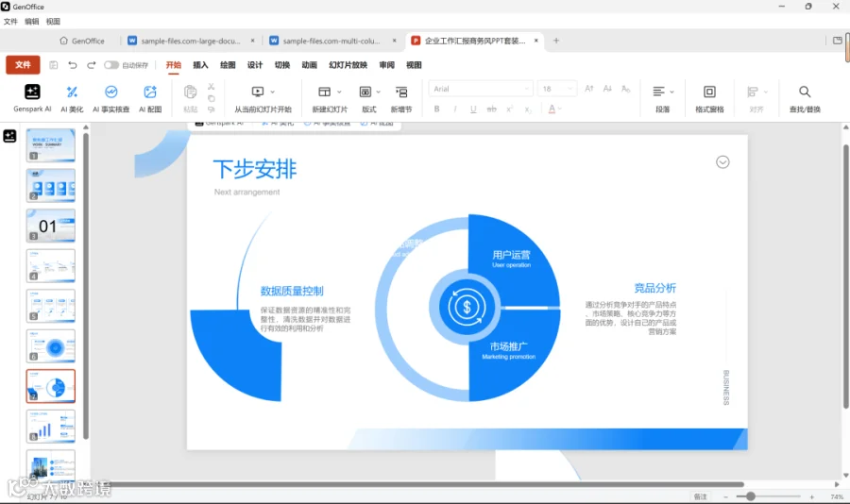Switch to the 插入 insert tab
The width and height of the screenshot is (850, 504).
(x=200, y=65)
